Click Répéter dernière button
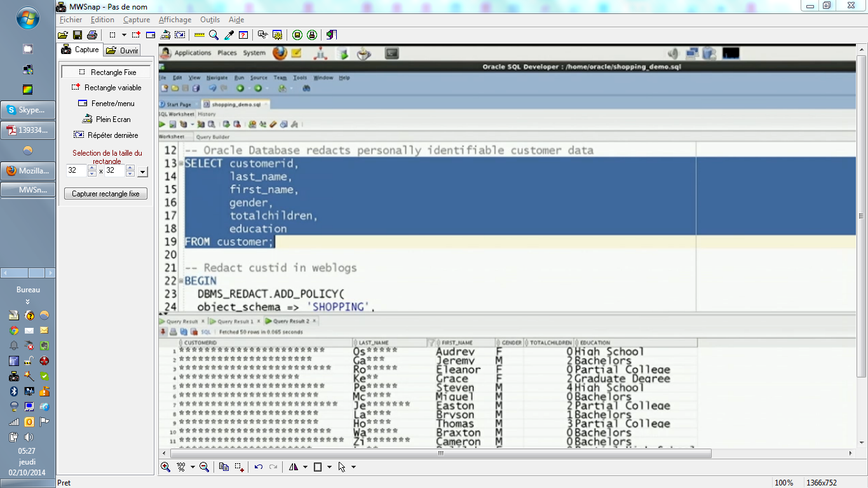This screenshot has height=488, width=868. 106,135
